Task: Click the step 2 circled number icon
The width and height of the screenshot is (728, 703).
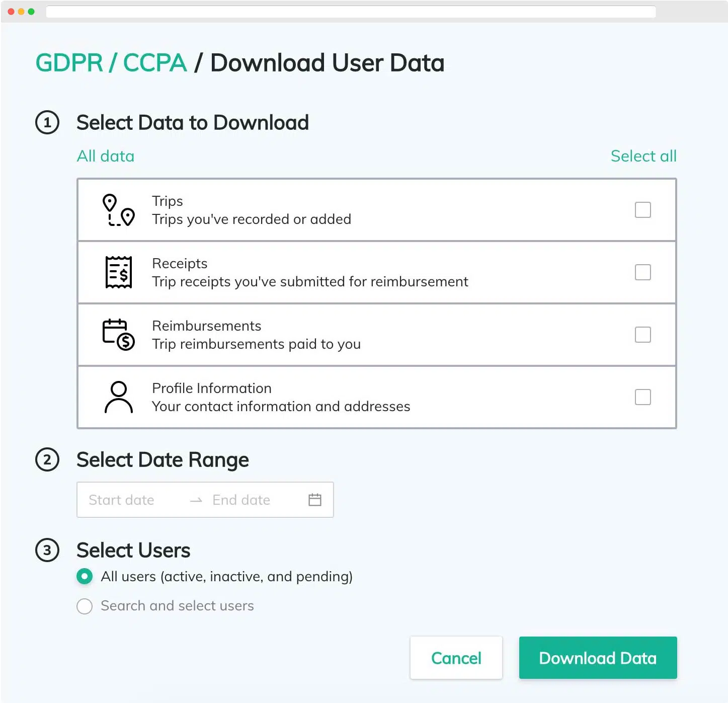Action: click(x=47, y=460)
